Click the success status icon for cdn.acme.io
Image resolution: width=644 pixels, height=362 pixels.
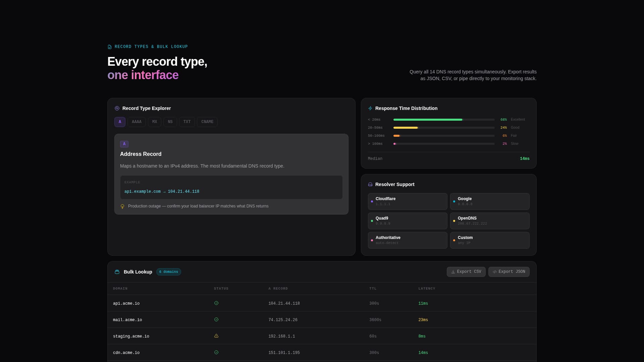click(216, 352)
